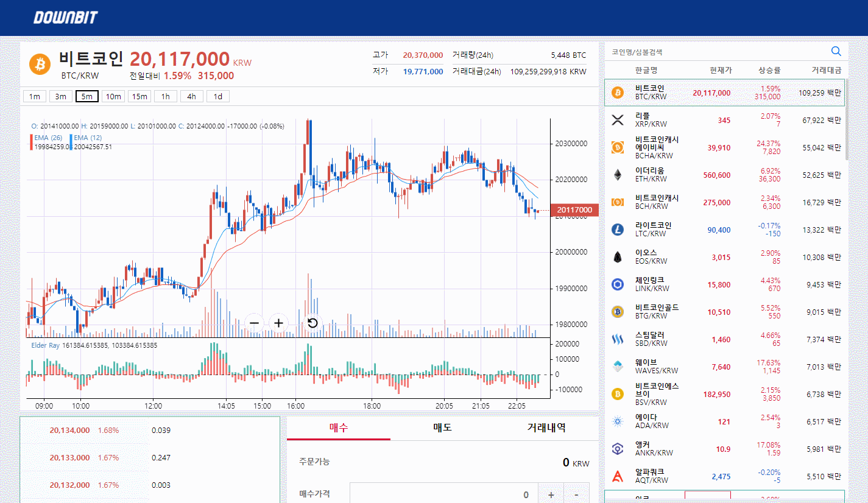
Task: Click the Bitcoin Cash ABC coin icon
Action: (618, 147)
